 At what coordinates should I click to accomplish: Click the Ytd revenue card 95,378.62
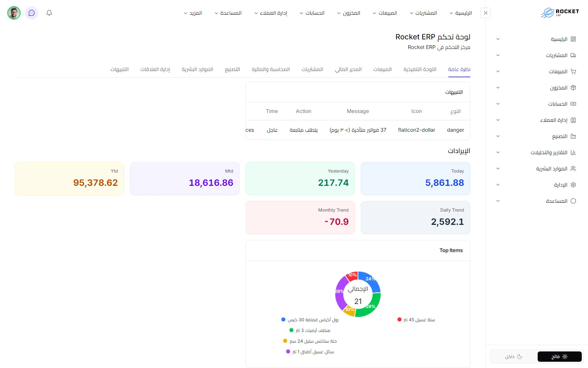69,178
